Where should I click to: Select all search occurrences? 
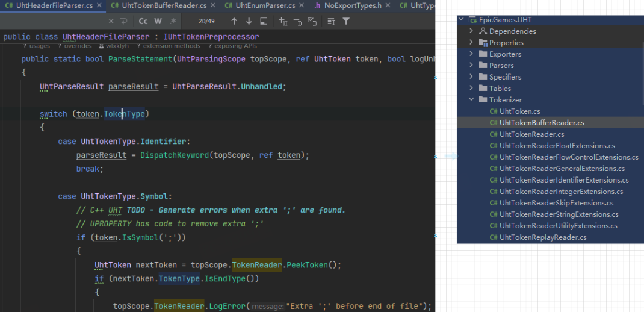[312, 21]
